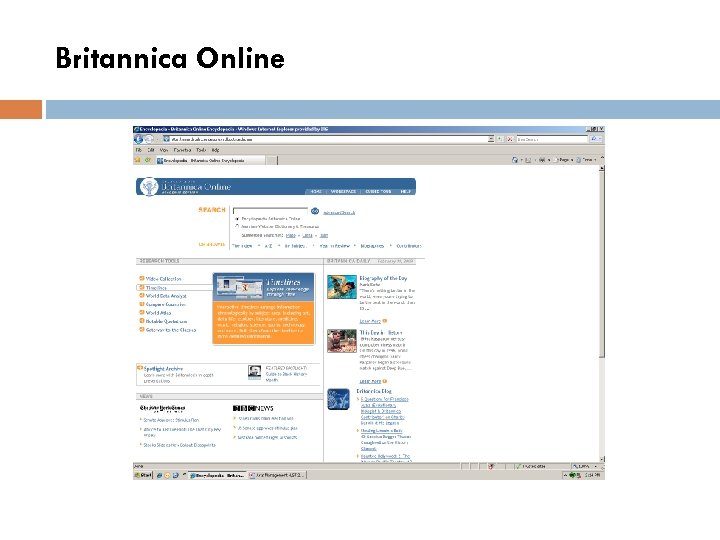Click the blue GO search button
Image resolution: width=720 pixels, height=540 pixels.
click(x=315, y=211)
